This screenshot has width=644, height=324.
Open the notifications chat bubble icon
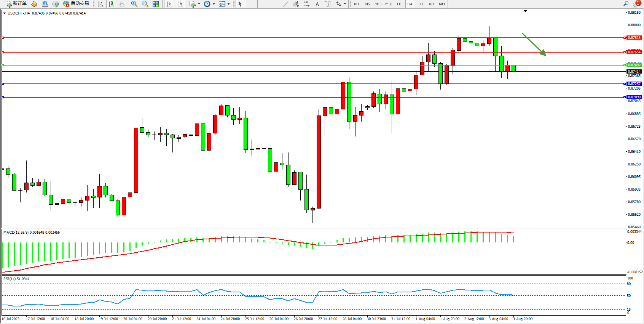pyautogui.click(x=636, y=4)
